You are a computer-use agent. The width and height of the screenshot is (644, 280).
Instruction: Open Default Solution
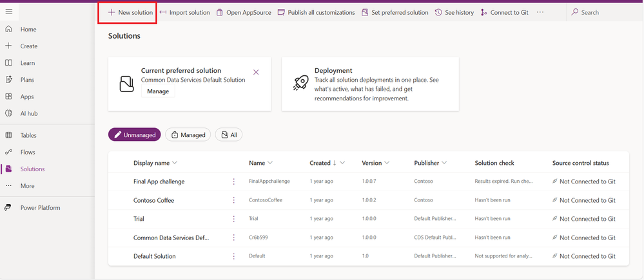[155, 256]
